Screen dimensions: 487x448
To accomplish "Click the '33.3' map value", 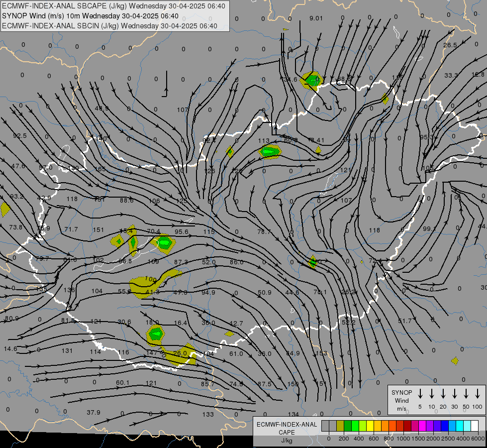I will [451, 75].
